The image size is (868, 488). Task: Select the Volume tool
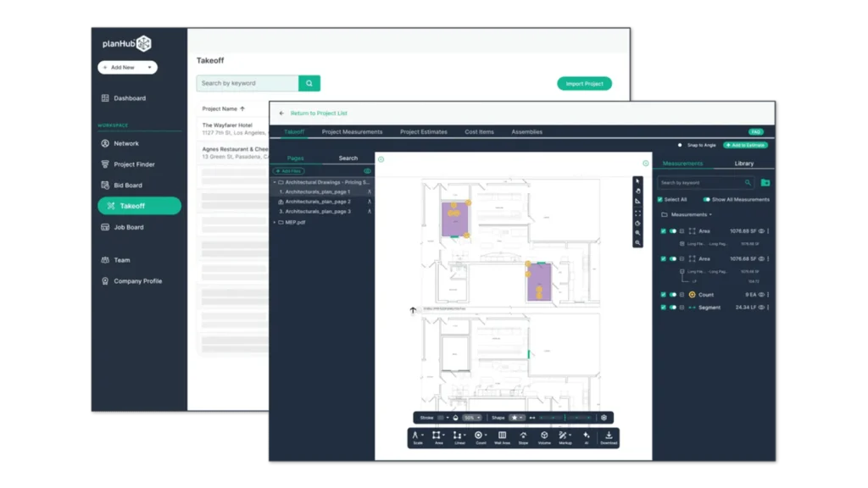tap(544, 437)
